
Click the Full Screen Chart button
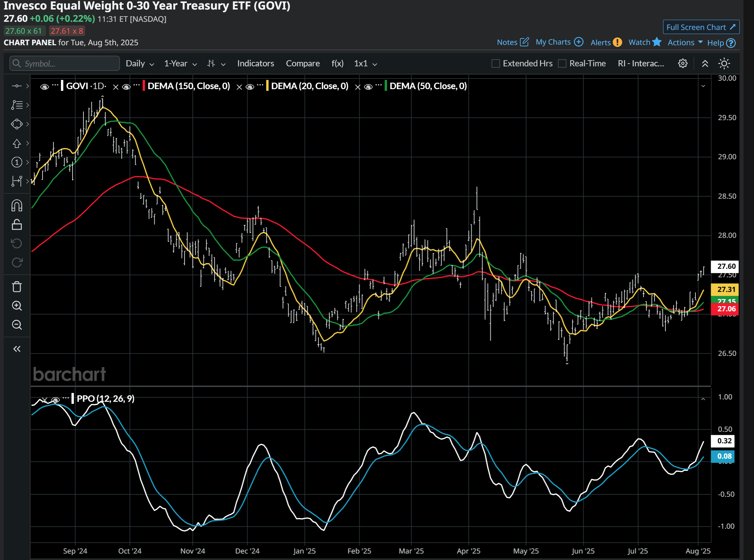(701, 27)
